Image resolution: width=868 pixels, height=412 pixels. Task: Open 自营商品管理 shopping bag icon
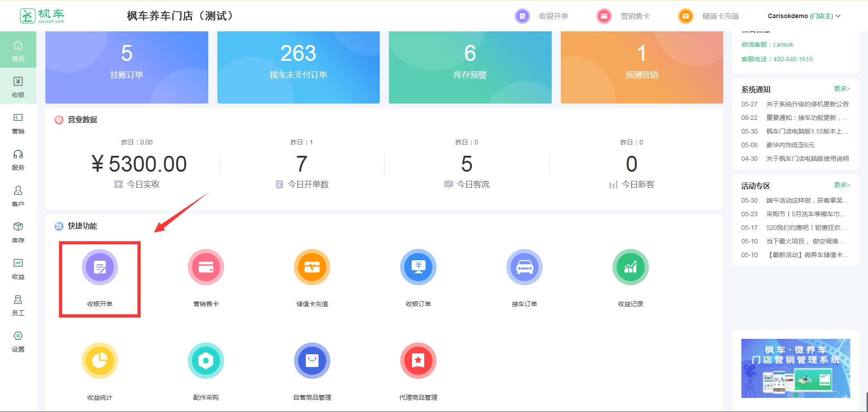pos(312,361)
